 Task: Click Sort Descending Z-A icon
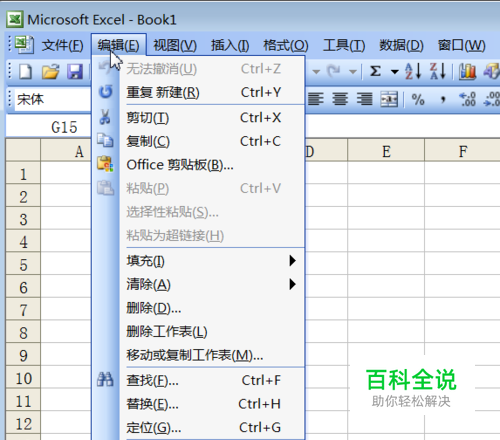click(438, 71)
